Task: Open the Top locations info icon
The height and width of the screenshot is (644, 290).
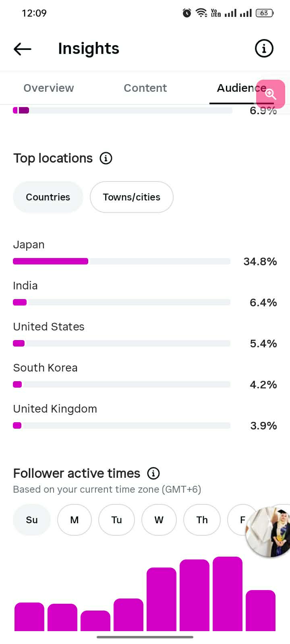Action: 106,158
